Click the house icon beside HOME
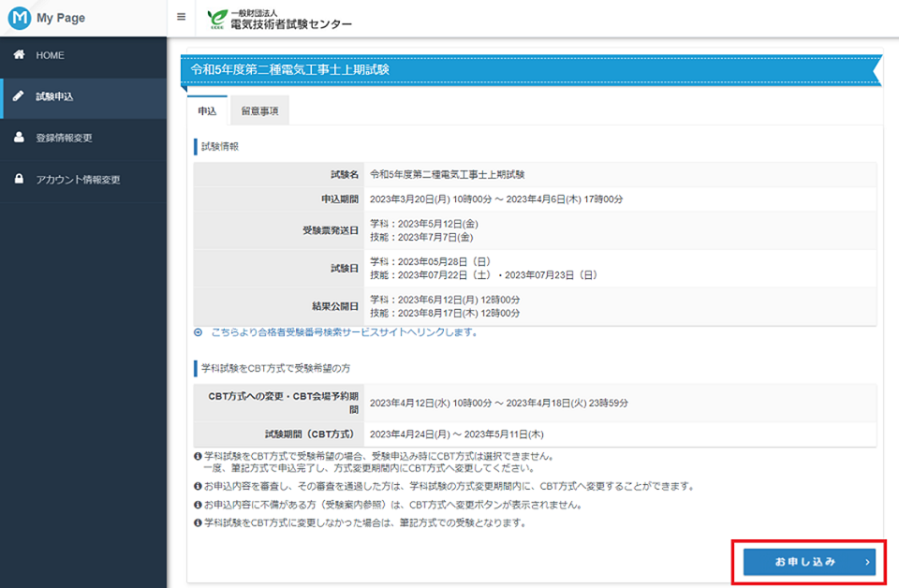This screenshot has width=899, height=588. click(19, 55)
